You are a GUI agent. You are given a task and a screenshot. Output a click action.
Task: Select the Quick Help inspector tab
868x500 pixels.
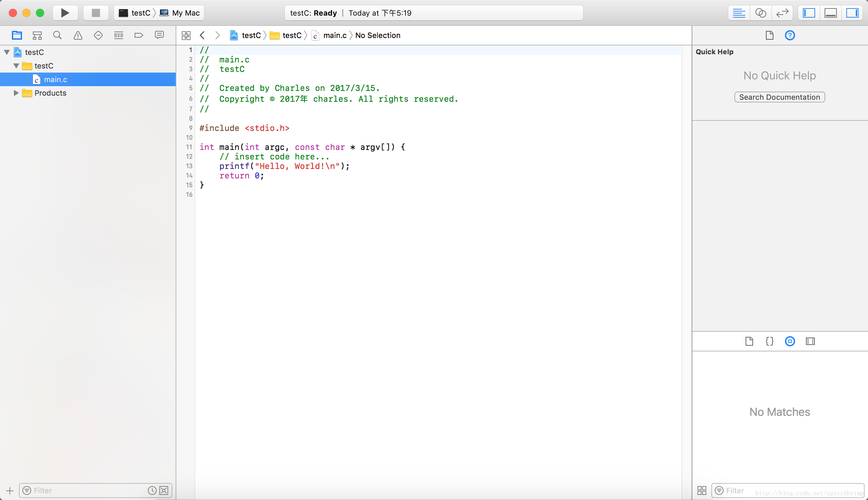point(790,35)
